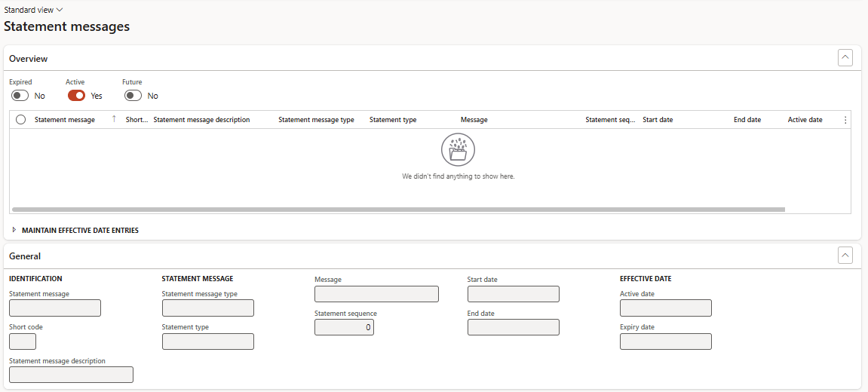
Task: Click the End date field in General
Action: 513,327
